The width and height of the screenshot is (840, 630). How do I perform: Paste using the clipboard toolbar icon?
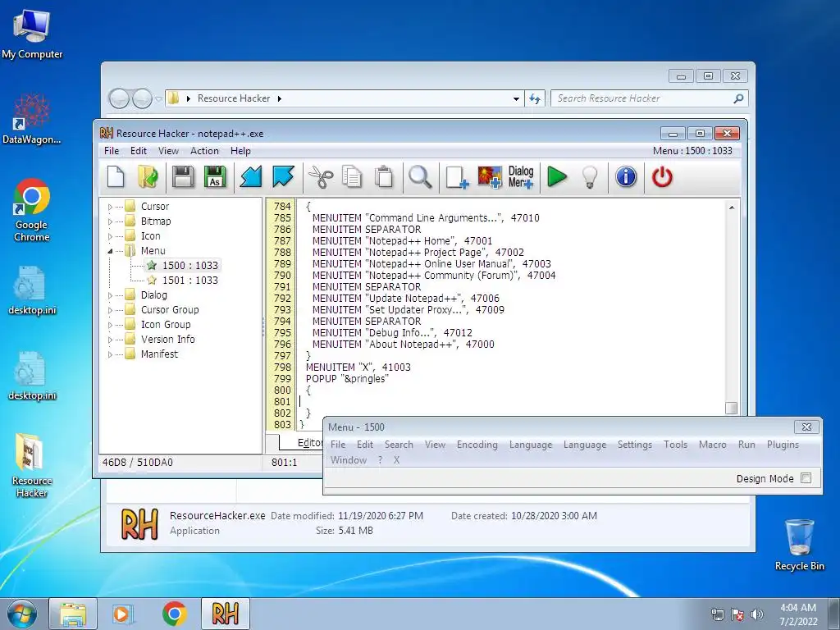384,177
